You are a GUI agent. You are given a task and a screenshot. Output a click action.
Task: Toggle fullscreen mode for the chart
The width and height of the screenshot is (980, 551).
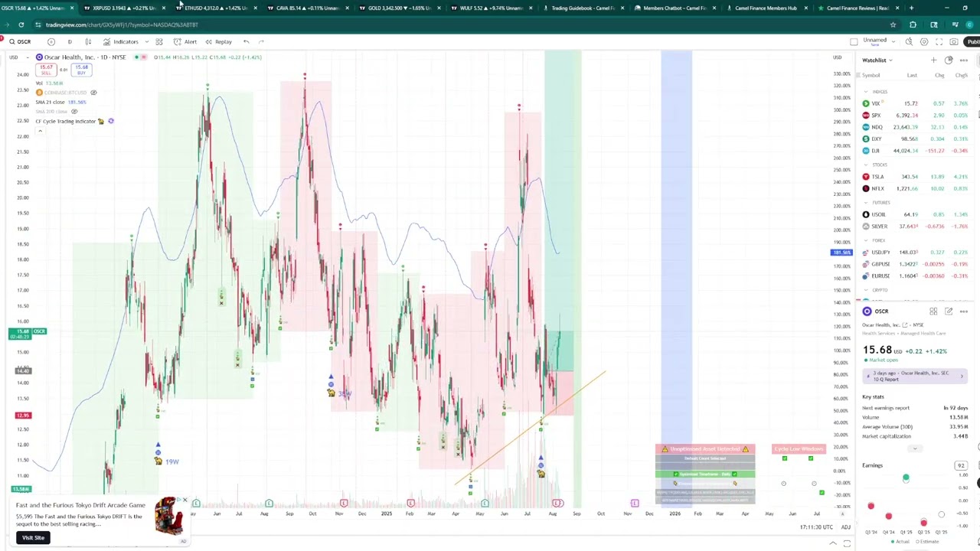coord(939,41)
